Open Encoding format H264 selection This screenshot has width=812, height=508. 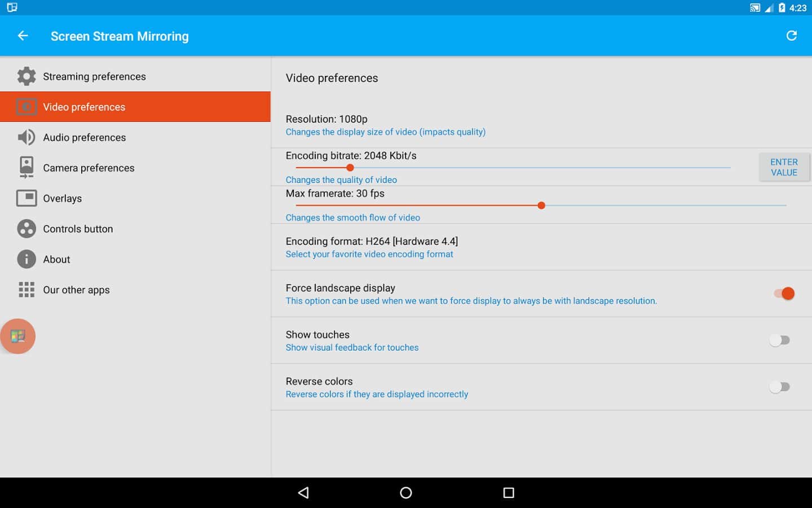coord(372,247)
